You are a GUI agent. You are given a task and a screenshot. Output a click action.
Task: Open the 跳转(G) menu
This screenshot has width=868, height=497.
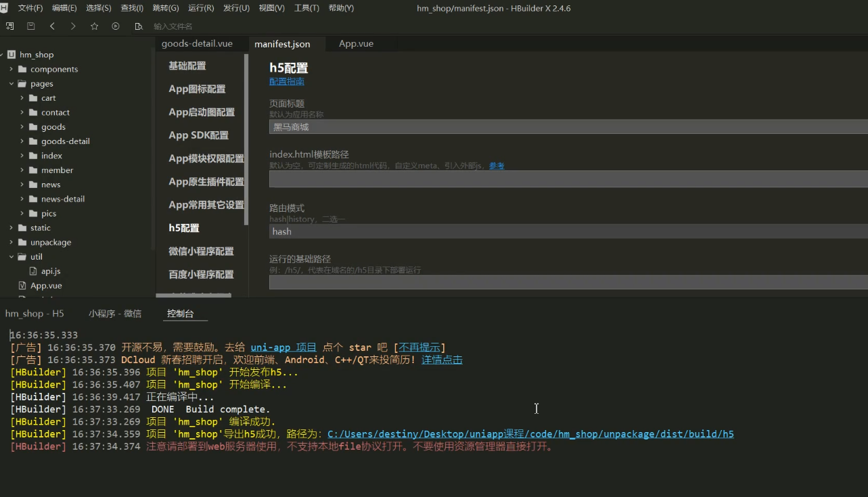[166, 8]
